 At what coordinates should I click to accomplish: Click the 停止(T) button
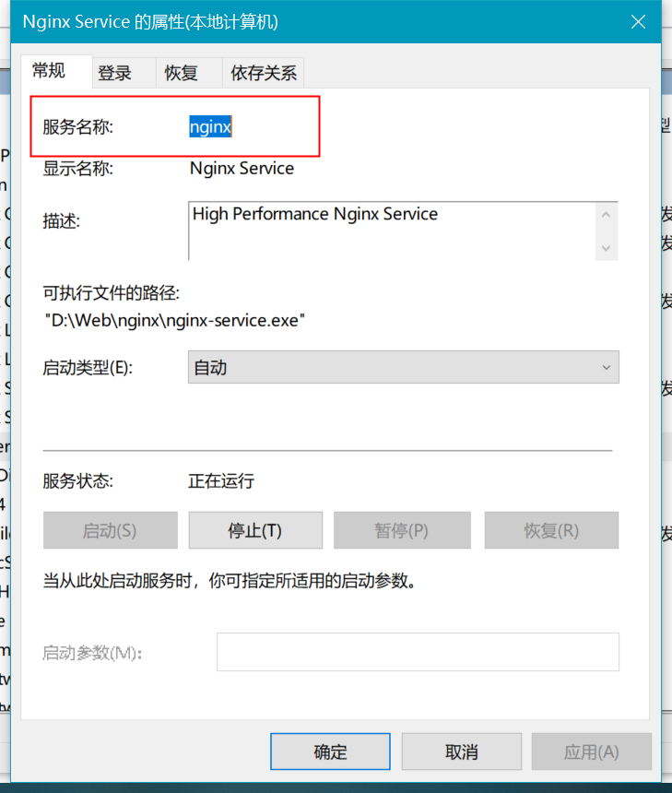[x=255, y=530]
